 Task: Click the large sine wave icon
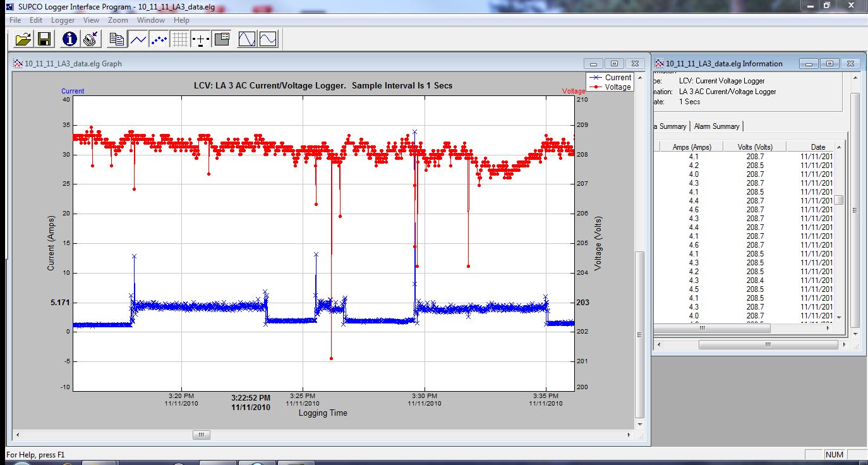tap(246, 39)
